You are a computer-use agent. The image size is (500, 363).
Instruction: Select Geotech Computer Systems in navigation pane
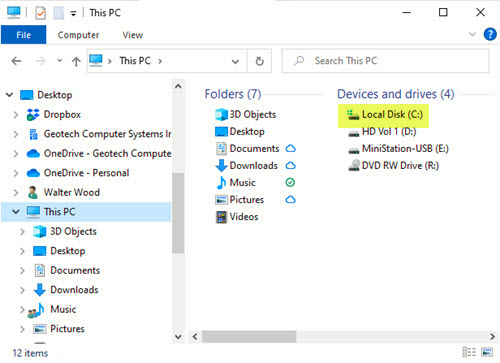point(107,134)
